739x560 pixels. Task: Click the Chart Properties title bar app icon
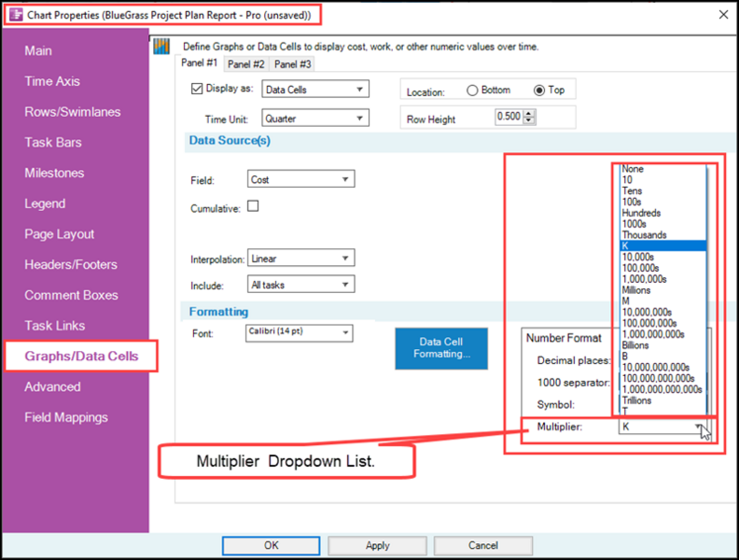point(16,15)
